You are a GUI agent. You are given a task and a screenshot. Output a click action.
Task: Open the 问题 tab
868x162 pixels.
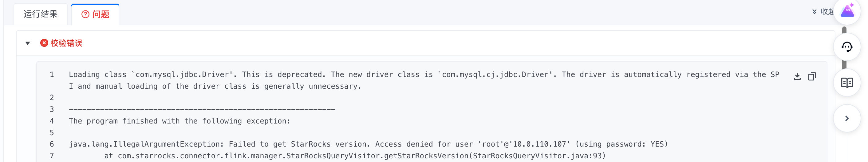click(x=96, y=14)
